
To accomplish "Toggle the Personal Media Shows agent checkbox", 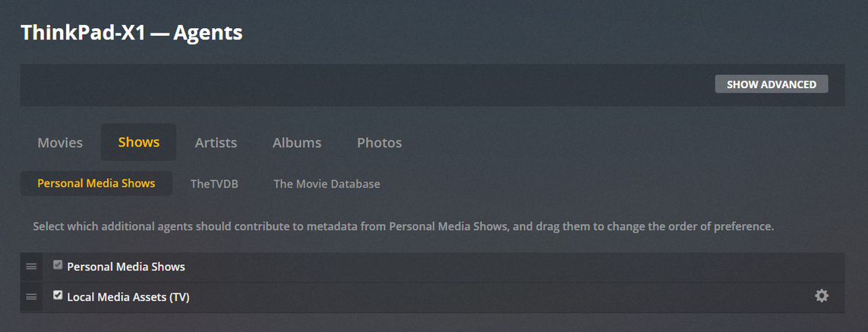I will [x=58, y=265].
